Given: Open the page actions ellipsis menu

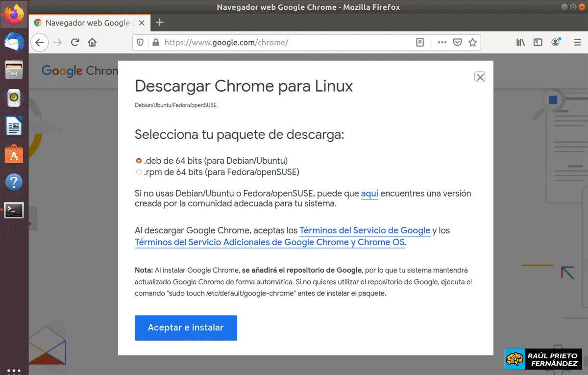Looking at the screenshot, I should coord(441,42).
